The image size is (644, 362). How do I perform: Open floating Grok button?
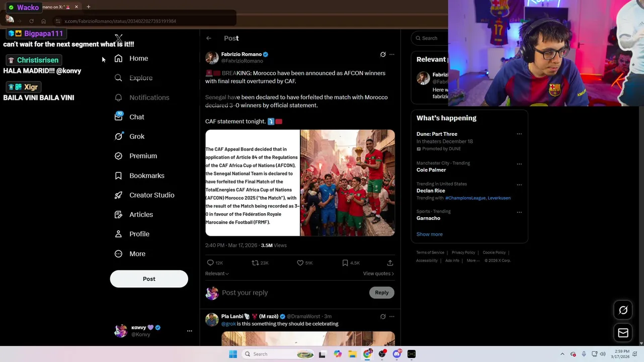pyautogui.click(x=623, y=310)
